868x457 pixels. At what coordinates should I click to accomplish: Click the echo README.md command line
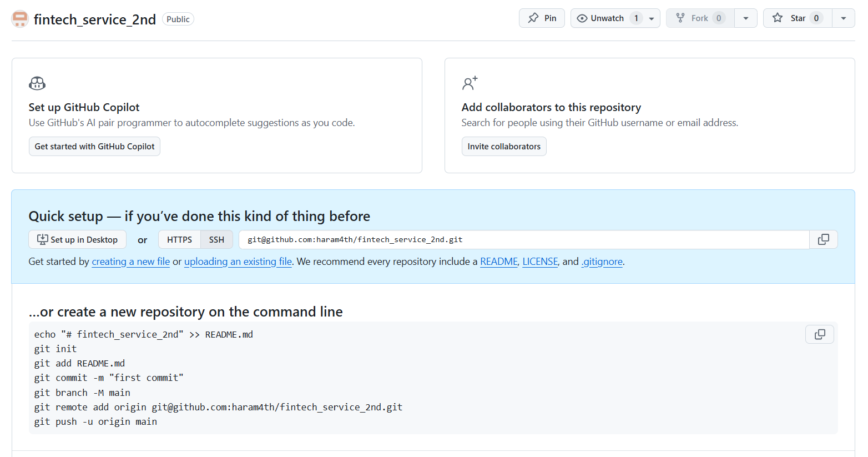[144, 334]
